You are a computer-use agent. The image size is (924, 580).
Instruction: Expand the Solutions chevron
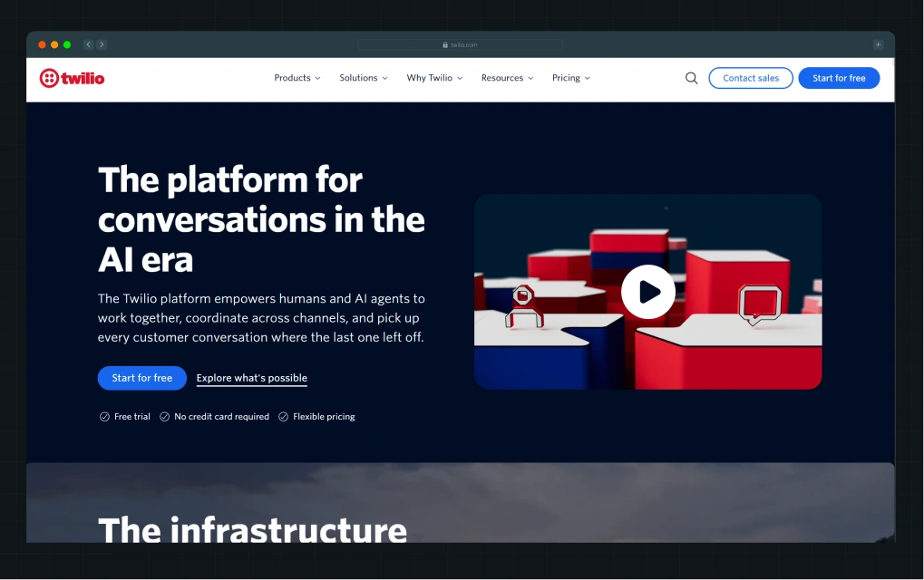pyautogui.click(x=384, y=78)
